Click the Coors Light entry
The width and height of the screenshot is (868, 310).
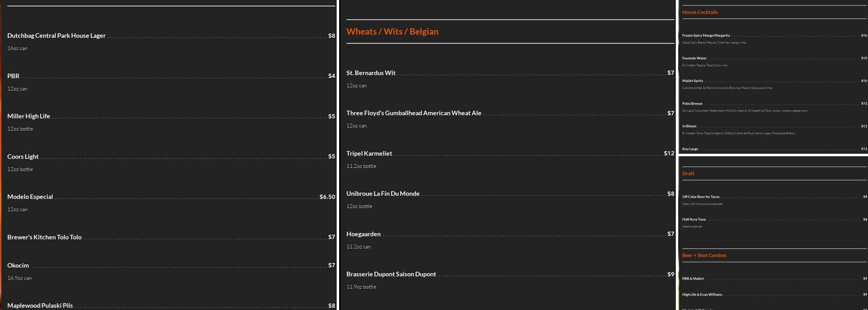[x=23, y=157]
